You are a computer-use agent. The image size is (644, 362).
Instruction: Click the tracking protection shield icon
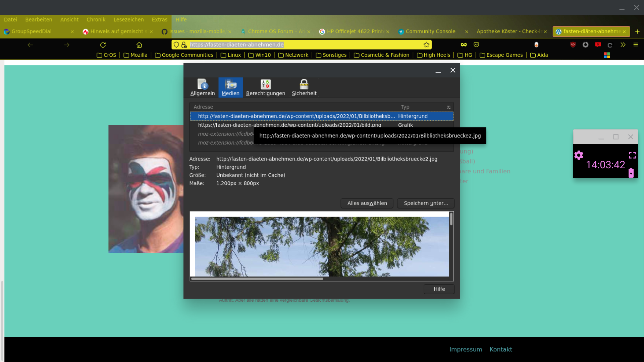point(176,45)
